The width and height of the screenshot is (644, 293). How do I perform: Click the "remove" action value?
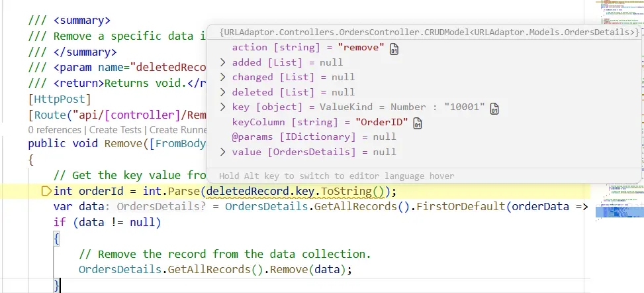(361, 47)
